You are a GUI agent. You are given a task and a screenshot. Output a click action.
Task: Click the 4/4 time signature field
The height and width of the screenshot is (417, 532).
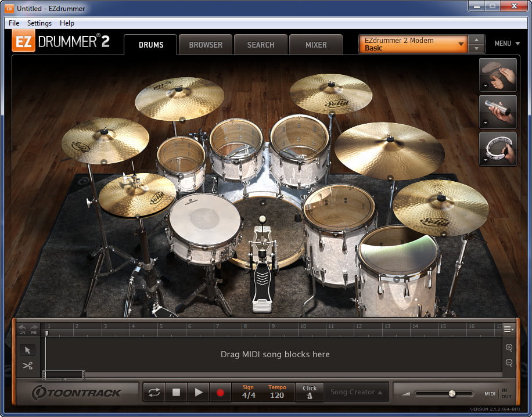click(x=249, y=396)
